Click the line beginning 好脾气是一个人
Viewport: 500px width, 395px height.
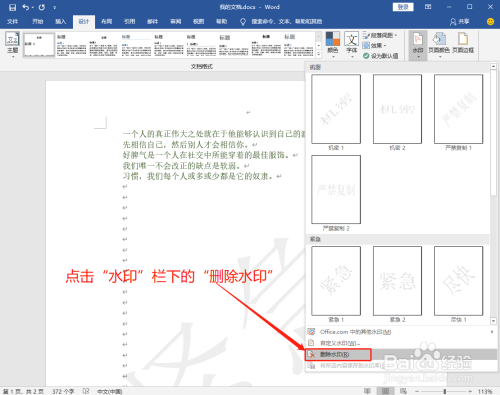coord(206,155)
